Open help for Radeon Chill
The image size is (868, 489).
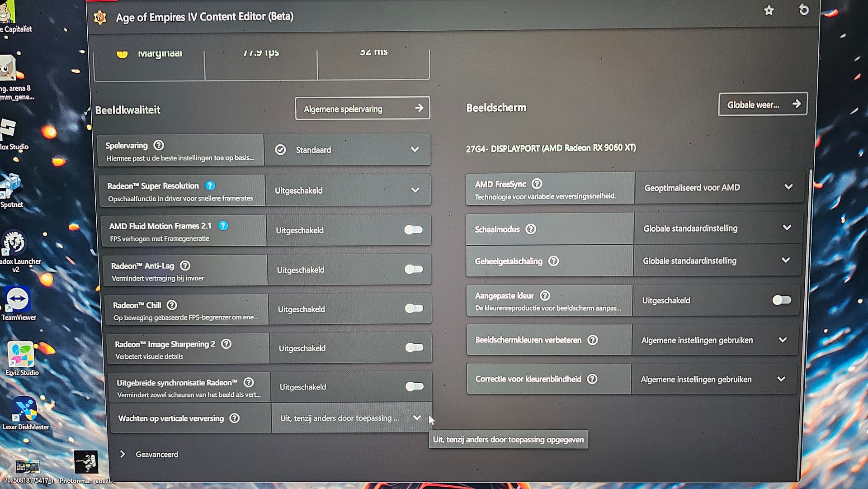172,305
